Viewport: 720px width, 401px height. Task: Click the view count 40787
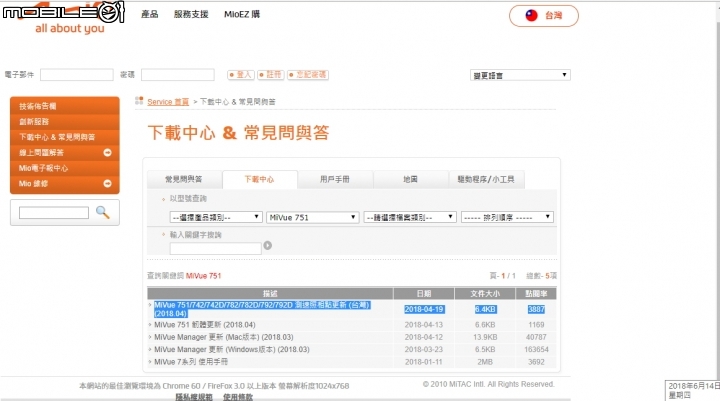536,337
